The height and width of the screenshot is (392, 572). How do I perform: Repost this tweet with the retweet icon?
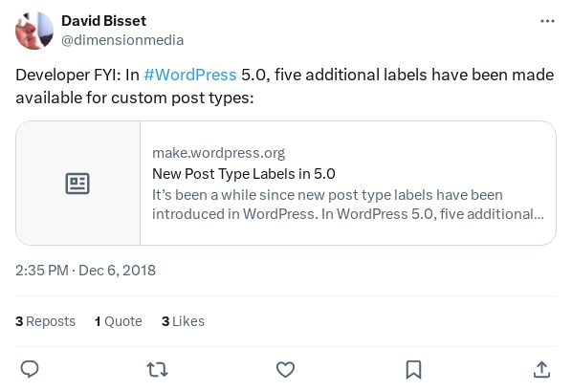(x=157, y=369)
